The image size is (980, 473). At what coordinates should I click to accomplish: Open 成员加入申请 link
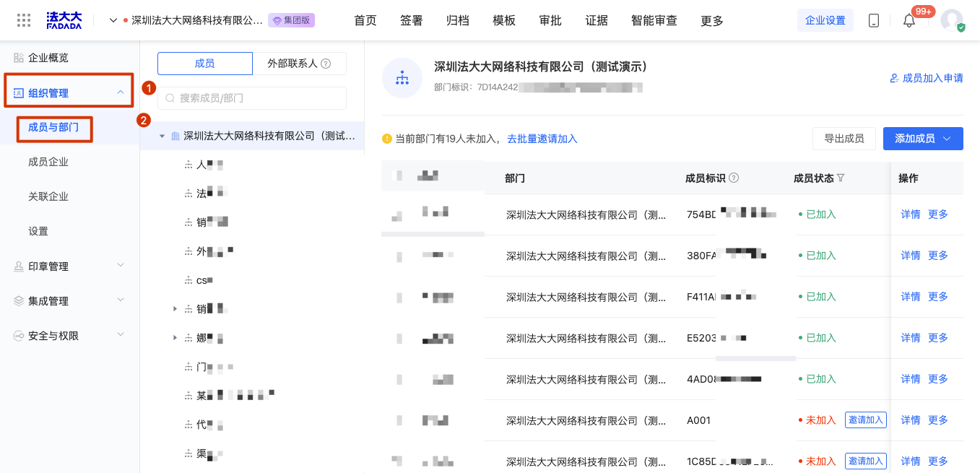point(927,78)
